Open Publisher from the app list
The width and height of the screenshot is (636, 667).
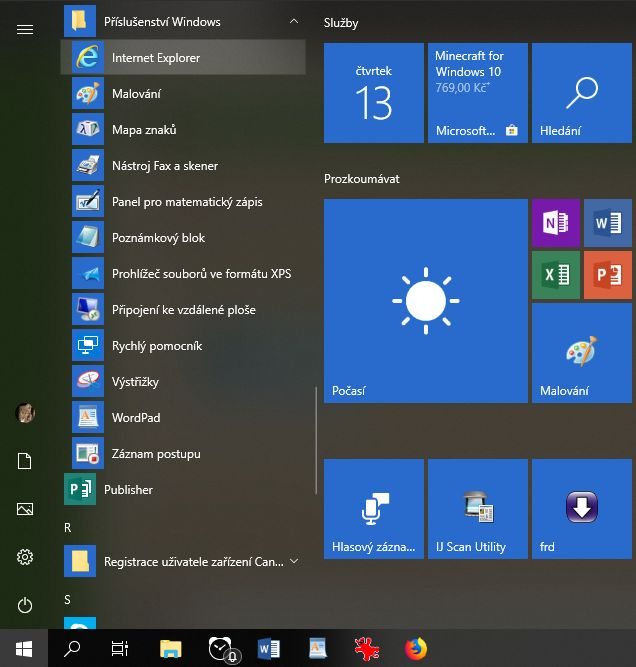[183, 490]
